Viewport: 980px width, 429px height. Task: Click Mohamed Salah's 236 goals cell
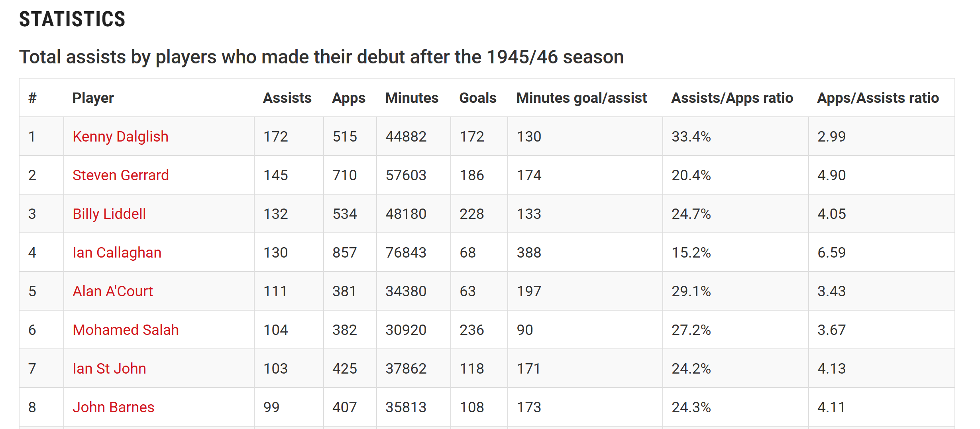click(x=471, y=330)
